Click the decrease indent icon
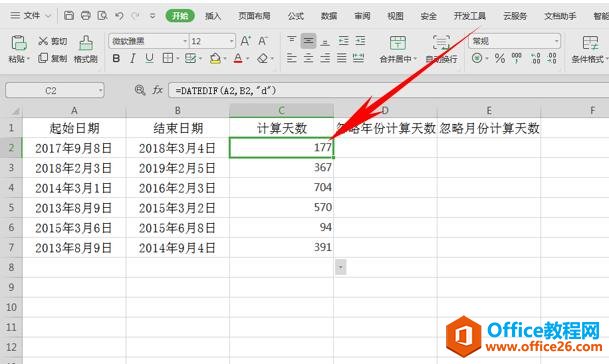 (x=343, y=40)
